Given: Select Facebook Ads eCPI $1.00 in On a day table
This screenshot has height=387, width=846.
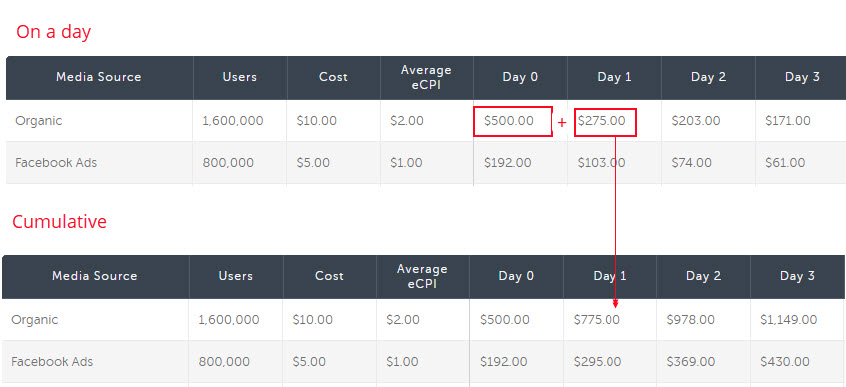Looking at the screenshot, I should coord(407,162).
